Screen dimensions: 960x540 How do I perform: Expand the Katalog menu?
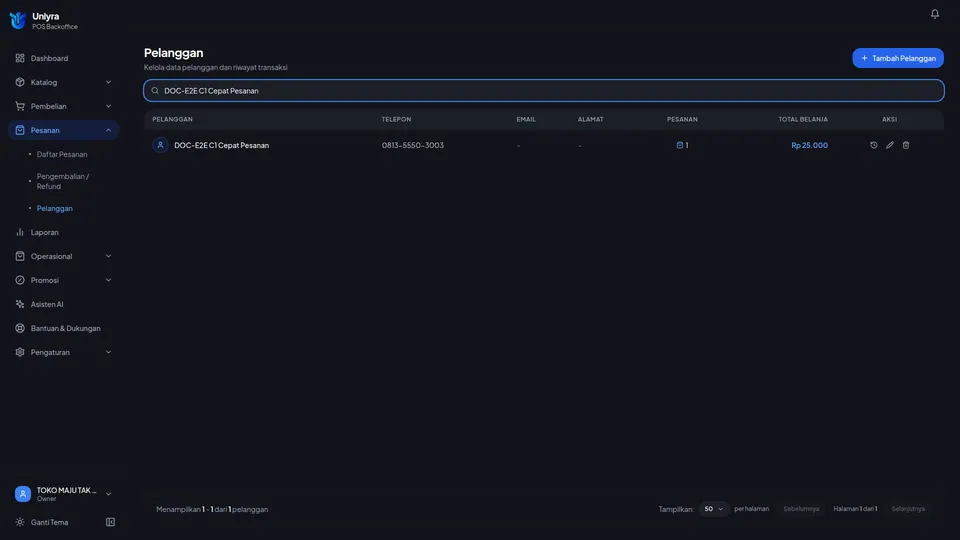click(64, 82)
